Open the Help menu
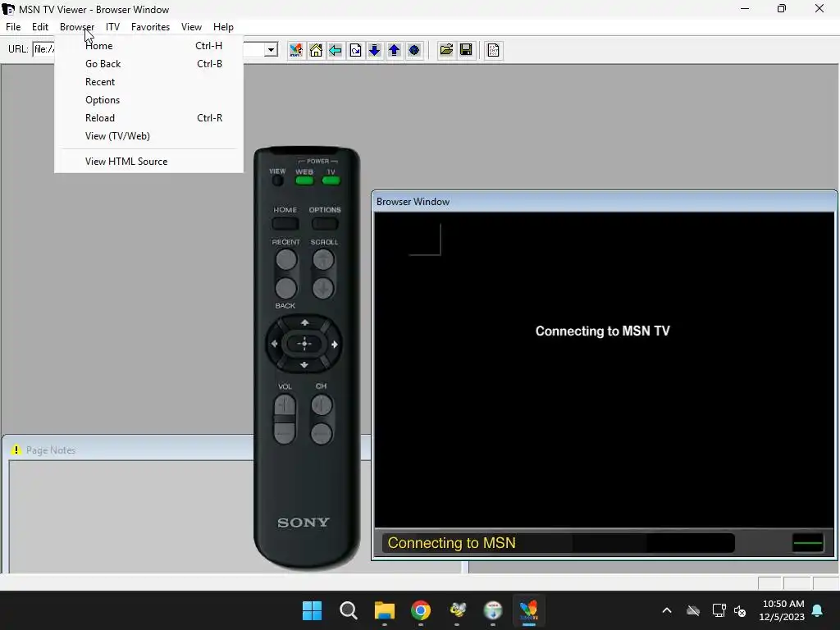The image size is (840, 630). (223, 27)
